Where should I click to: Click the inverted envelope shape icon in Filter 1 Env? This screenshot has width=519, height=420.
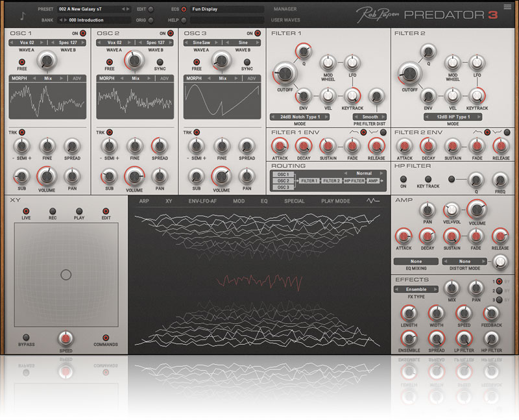[x=373, y=132]
